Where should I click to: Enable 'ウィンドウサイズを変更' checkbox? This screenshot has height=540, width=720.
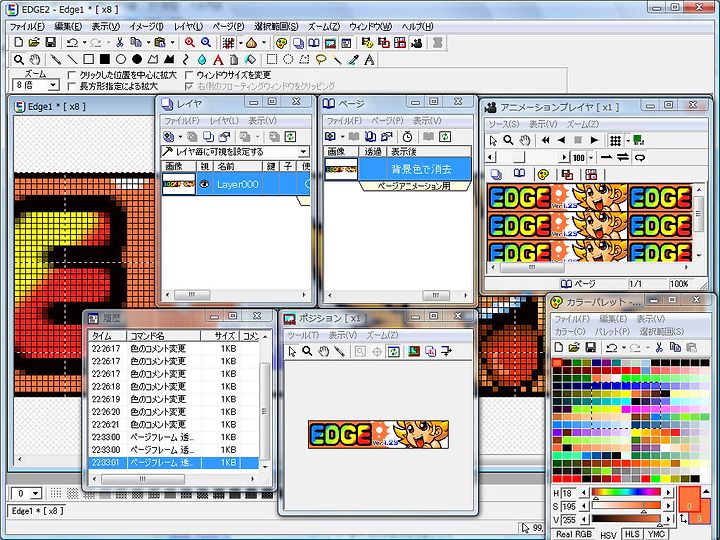click(189, 75)
